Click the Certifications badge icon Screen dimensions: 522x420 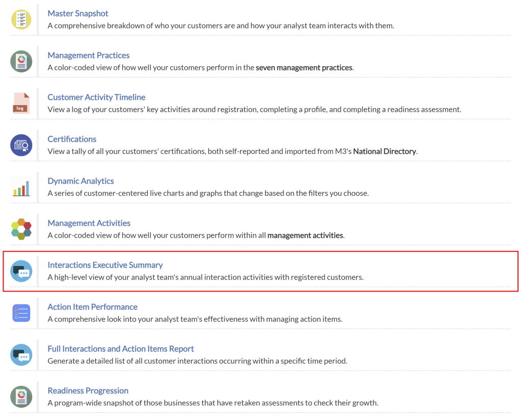coord(21,145)
